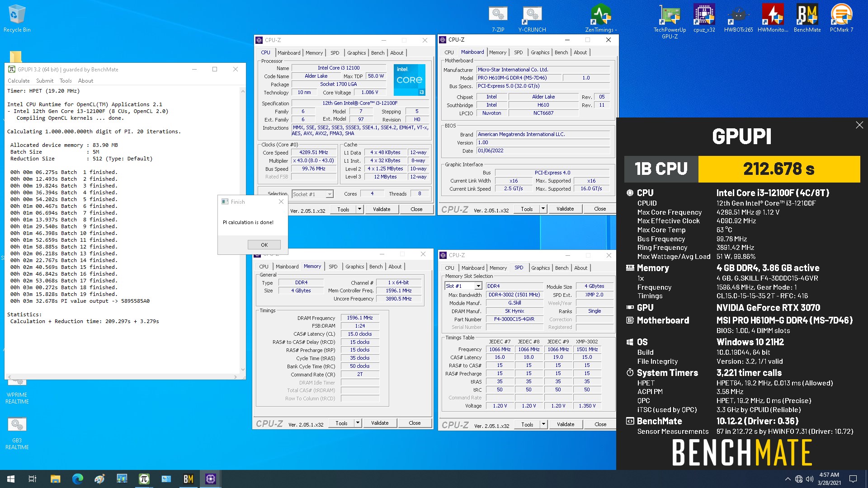Image resolution: width=868 pixels, height=488 pixels.
Task: Click Close button in SPD CPU-Z window
Action: pyautogui.click(x=600, y=424)
